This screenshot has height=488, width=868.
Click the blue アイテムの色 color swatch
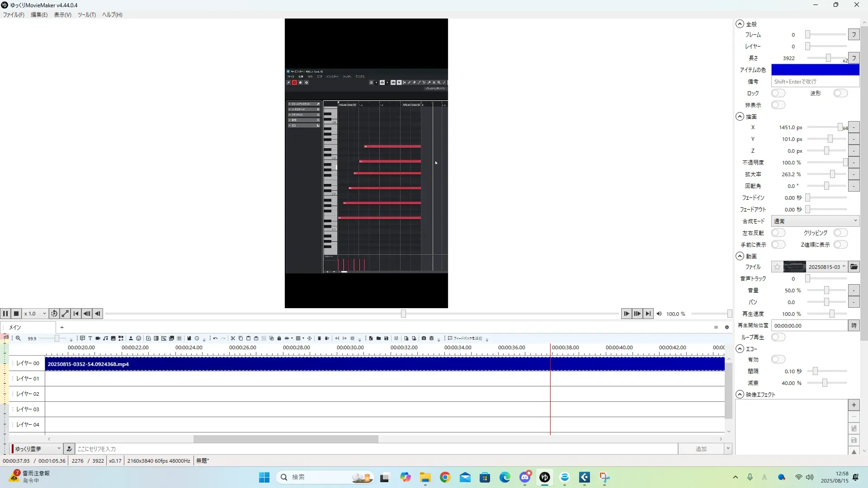[815, 70]
